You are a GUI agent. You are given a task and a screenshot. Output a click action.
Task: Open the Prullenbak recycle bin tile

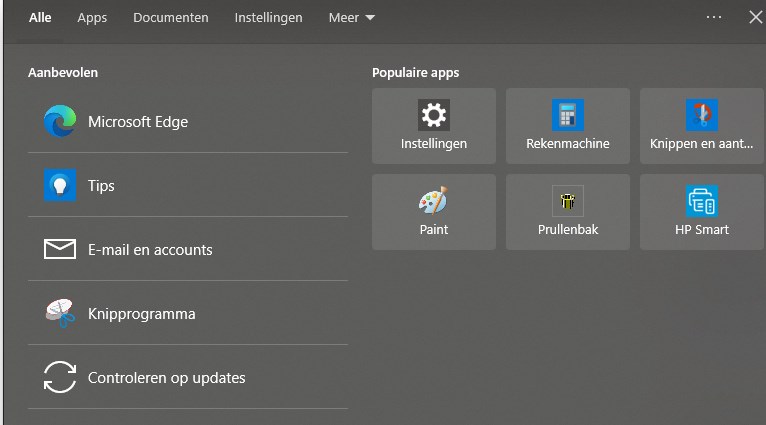pos(568,212)
